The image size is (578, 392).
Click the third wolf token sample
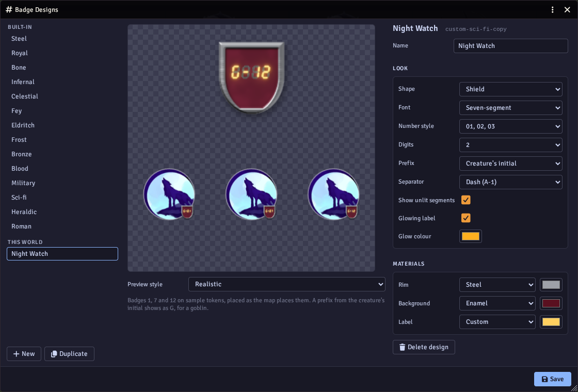pyautogui.click(x=333, y=194)
